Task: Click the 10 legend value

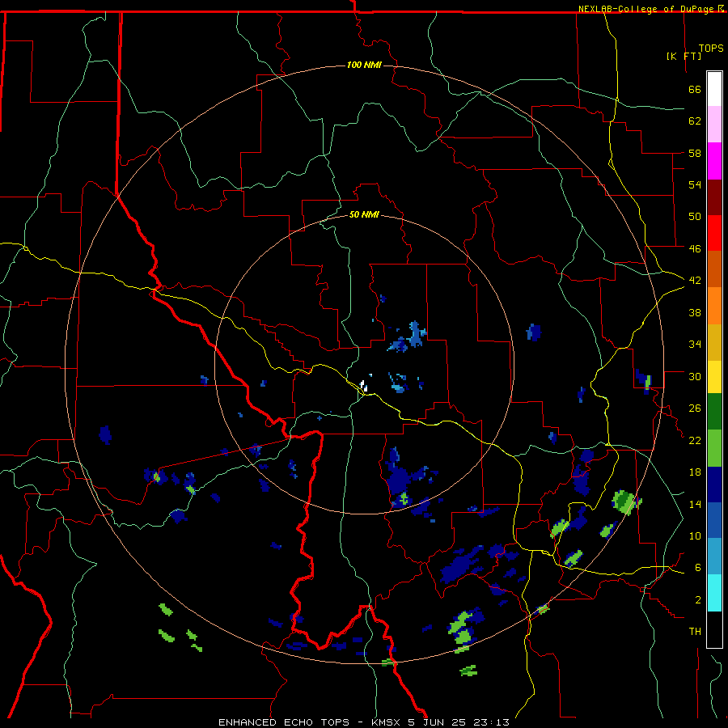Action: (695, 536)
